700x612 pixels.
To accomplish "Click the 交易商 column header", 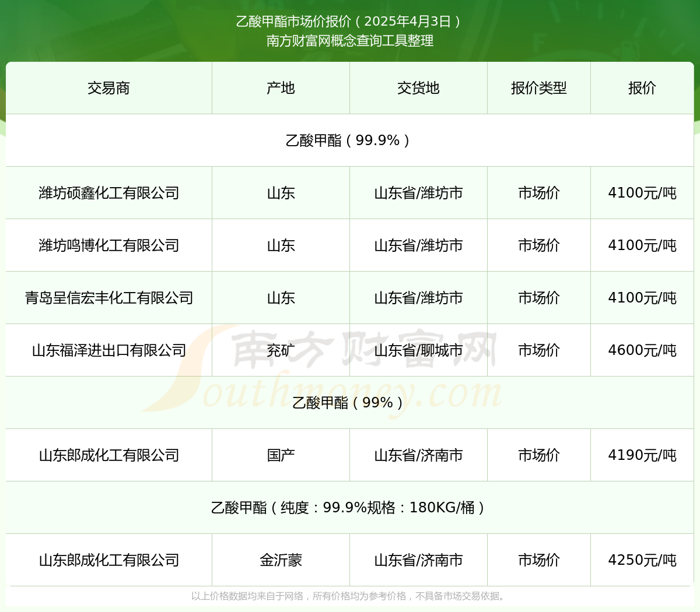I will [x=108, y=88].
